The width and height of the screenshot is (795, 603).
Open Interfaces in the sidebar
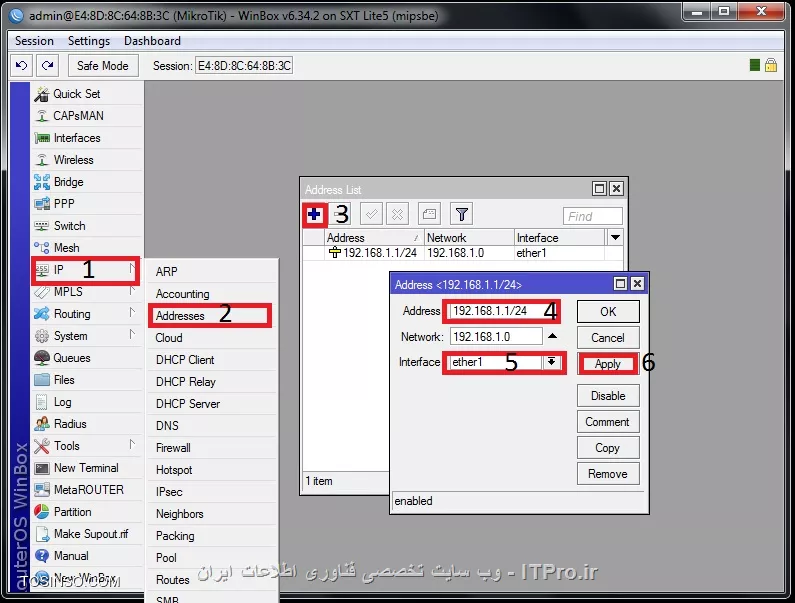click(x=87, y=138)
